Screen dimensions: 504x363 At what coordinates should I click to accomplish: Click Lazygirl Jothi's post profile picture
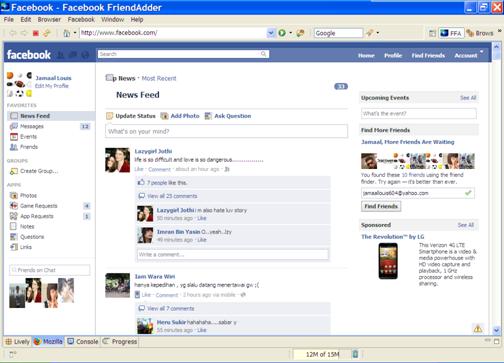[118, 160]
